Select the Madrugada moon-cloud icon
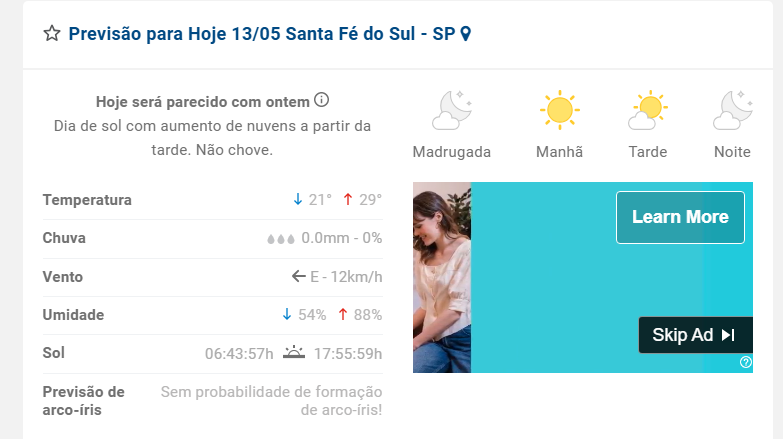783x439 pixels. (x=452, y=110)
